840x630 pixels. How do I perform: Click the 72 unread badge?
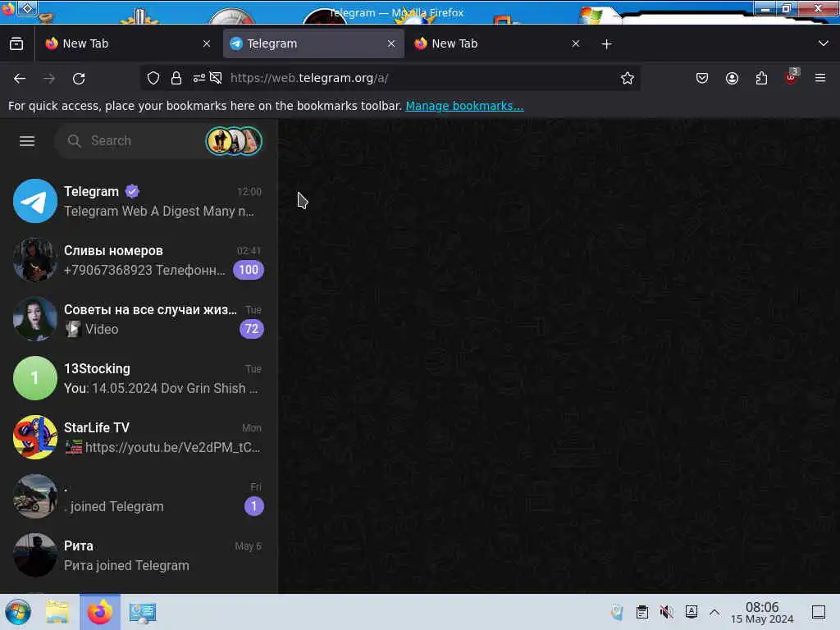point(251,328)
